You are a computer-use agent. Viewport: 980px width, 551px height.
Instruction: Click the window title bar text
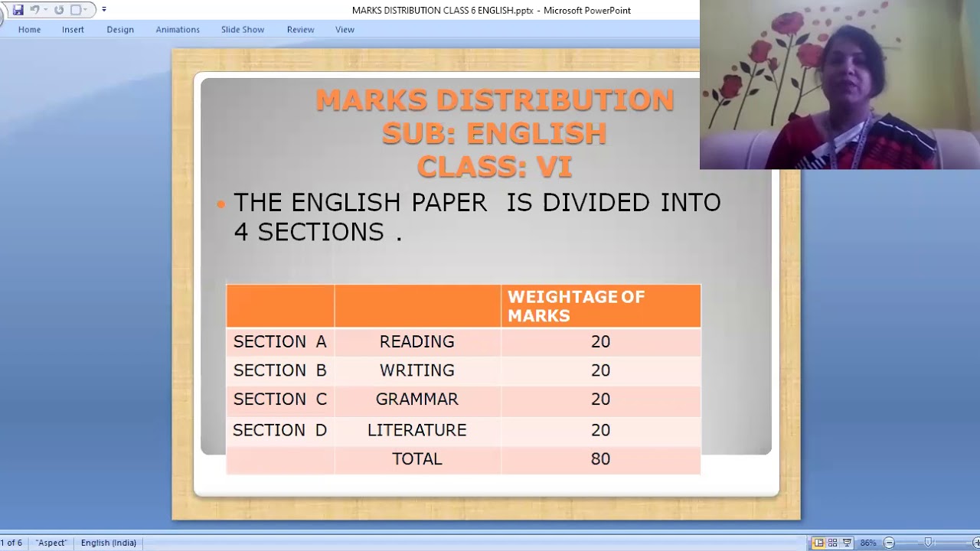(x=492, y=10)
